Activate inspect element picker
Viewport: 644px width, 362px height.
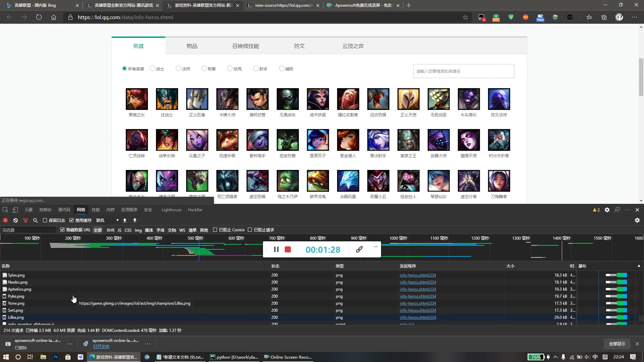[5, 210]
